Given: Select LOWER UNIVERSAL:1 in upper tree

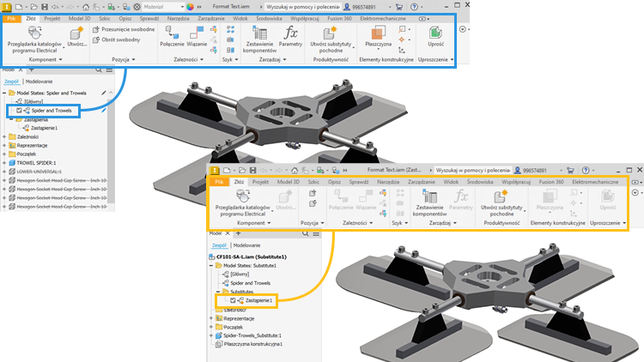Looking at the screenshot, I should 39,172.
